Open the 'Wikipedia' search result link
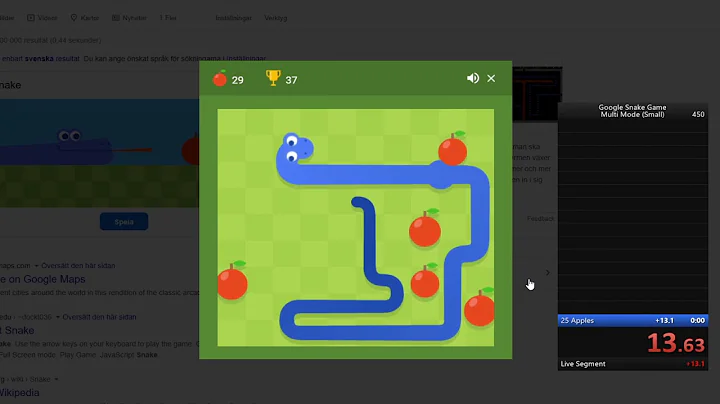The image size is (720, 404). pos(20,393)
